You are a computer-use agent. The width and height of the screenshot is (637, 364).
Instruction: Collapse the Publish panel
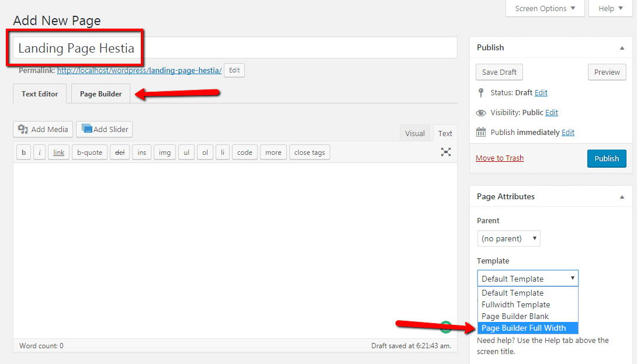622,47
